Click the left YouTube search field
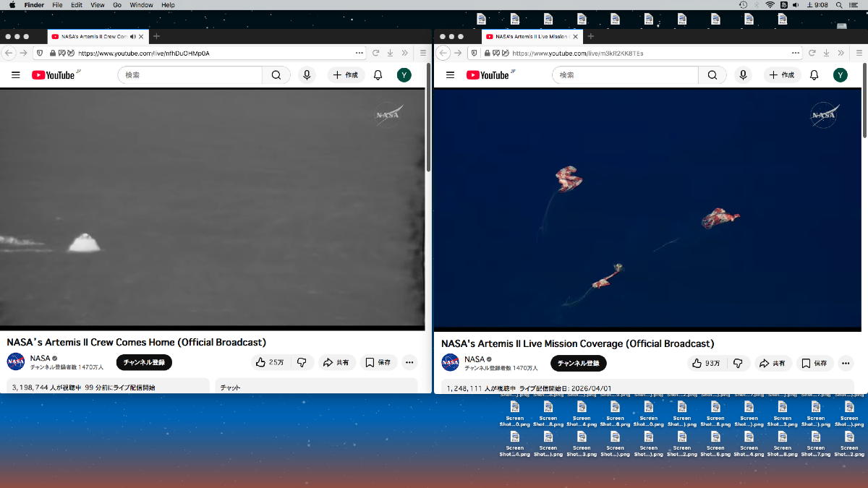 pyautogui.click(x=190, y=74)
